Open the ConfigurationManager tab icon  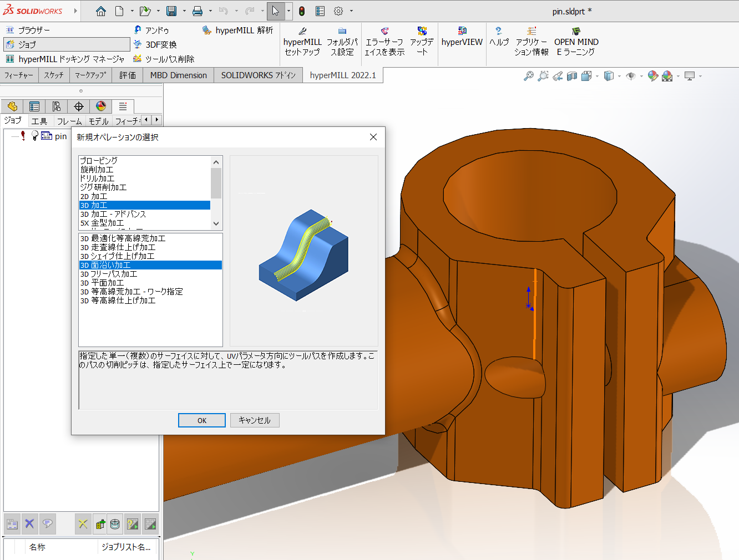(57, 106)
